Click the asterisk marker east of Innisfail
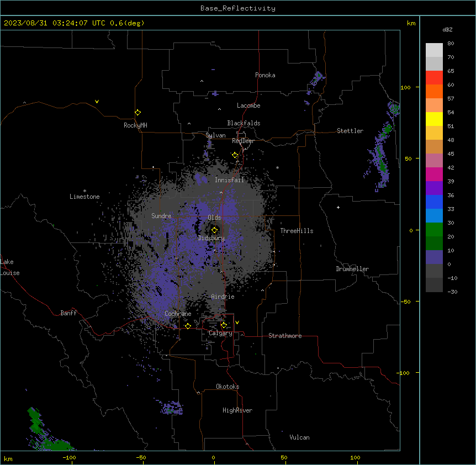476x465 pixels. coord(277,167)
